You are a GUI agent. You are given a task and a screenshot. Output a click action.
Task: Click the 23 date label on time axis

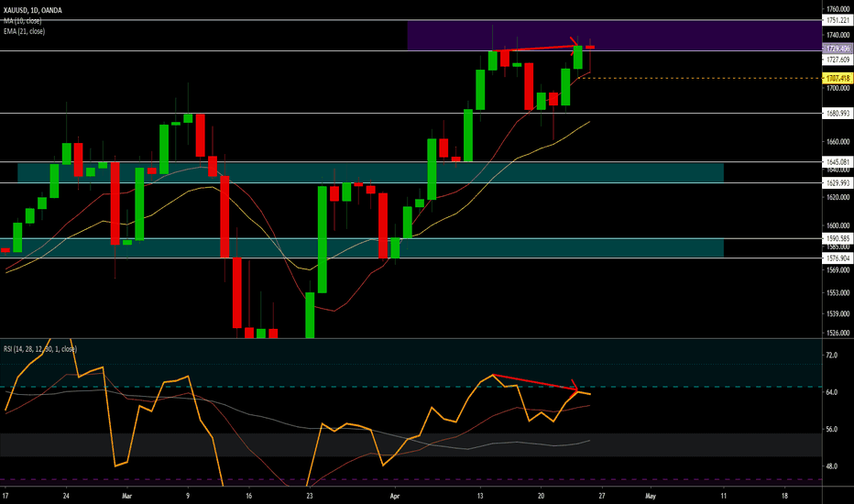[x=310, y=497]
